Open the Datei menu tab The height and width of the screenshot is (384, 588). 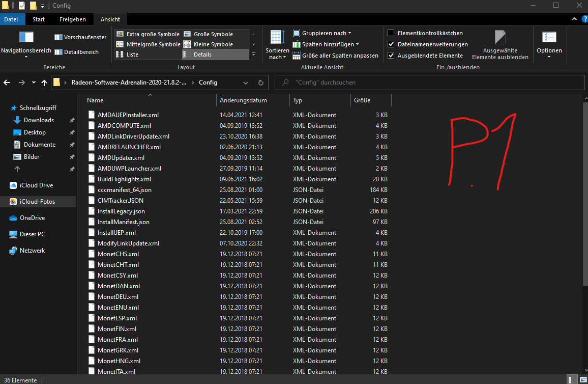tap(11, 19)
